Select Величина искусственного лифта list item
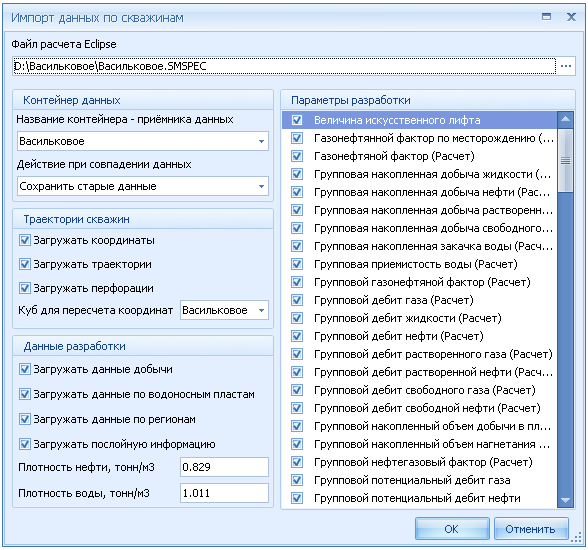Image resolution: width=588 pixels, height=550 pixels. [419, 120]
